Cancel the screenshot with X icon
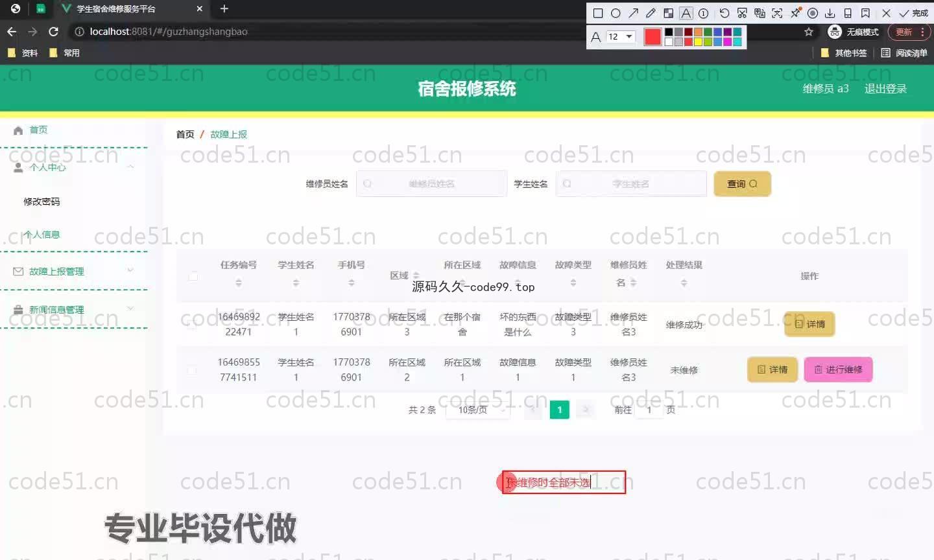This screenshot has width=934, height=560. (x=886, y=13)
